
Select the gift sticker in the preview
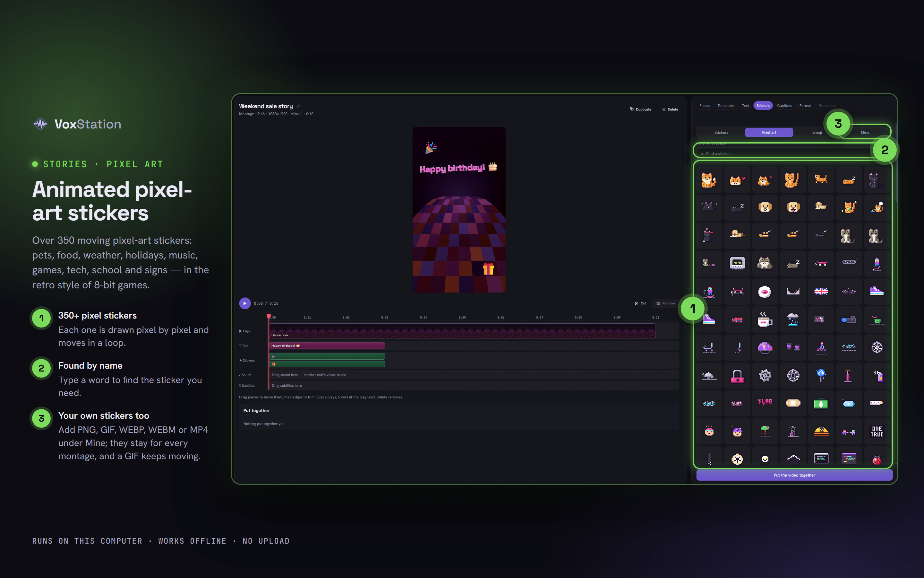click(x=488, y=269)
